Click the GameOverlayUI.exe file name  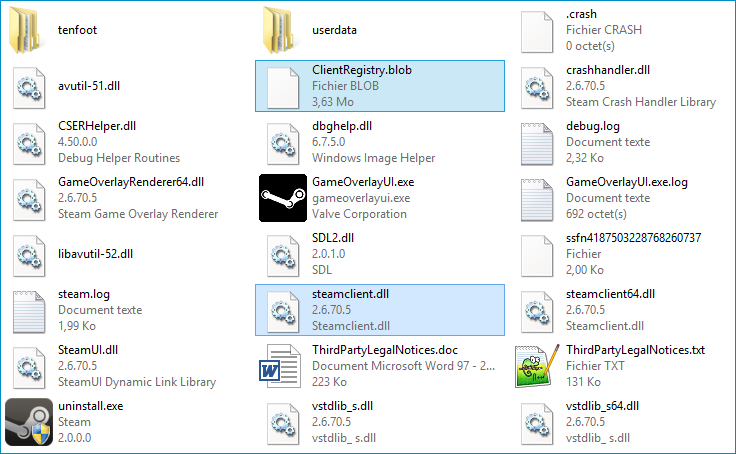click(363, 182)
